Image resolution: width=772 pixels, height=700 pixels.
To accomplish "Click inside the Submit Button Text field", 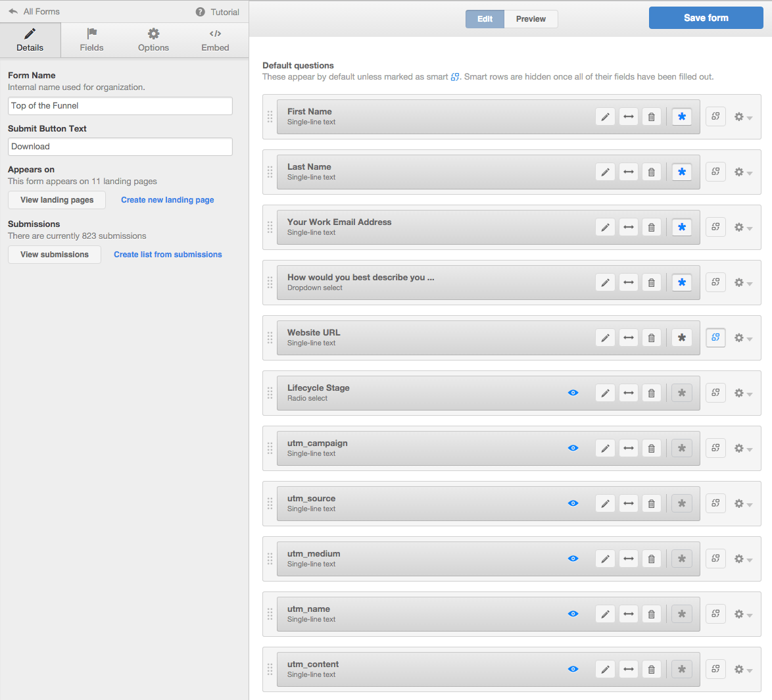I will pyautogui.click(x=120, y=146).
